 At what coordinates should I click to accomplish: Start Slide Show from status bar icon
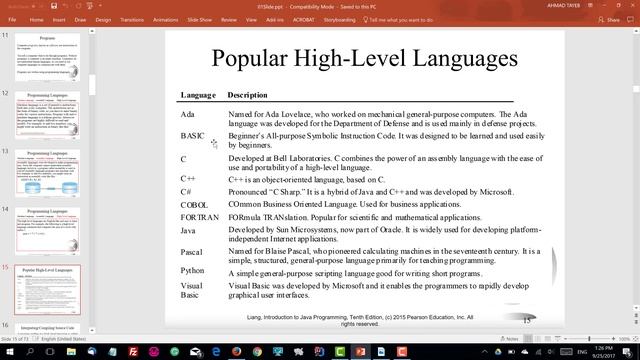pyautogui.click(x=558, y=339)
